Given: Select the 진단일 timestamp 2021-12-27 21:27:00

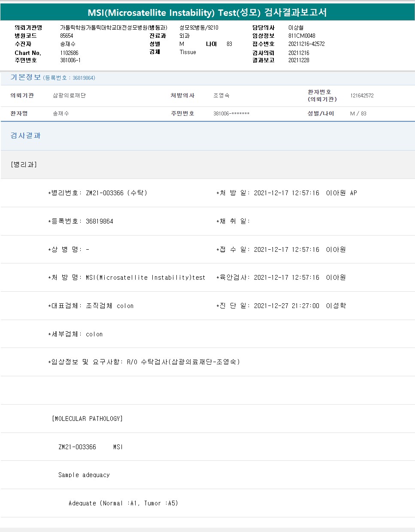Looking at the screenshot, I should click(286, 306).
